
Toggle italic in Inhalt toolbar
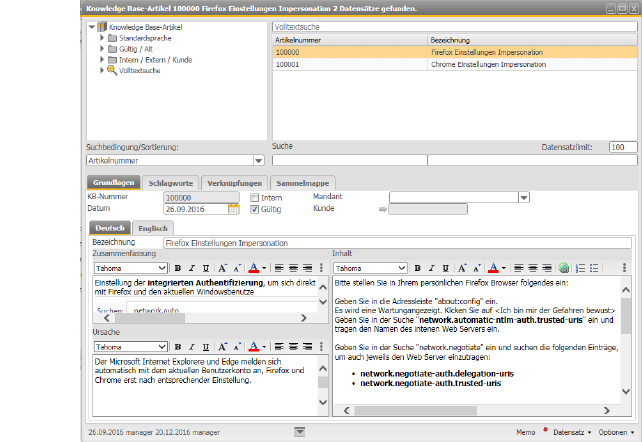point(432,268)
